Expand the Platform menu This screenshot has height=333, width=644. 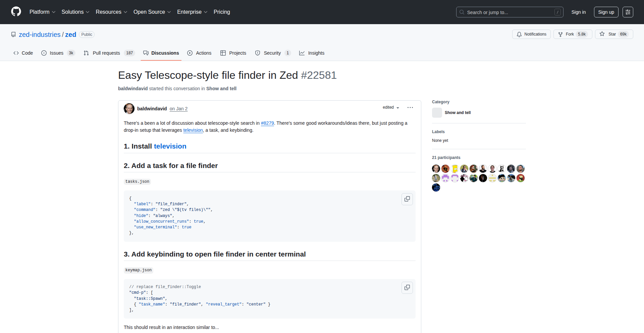pos(42,12)
